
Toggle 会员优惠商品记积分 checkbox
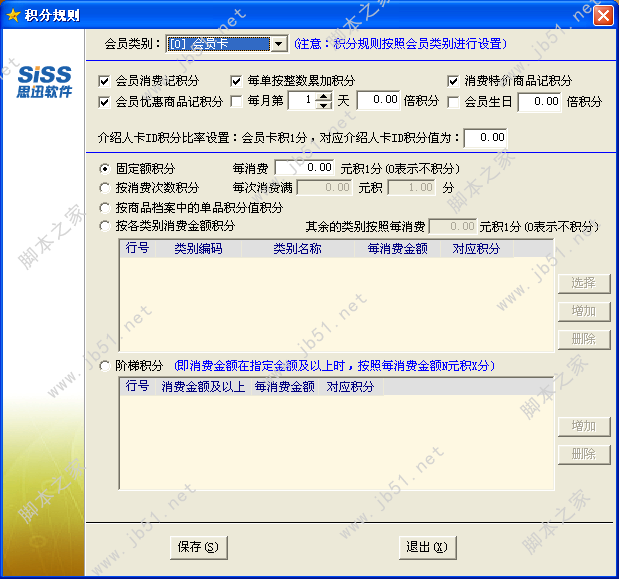tap(104, 102)
